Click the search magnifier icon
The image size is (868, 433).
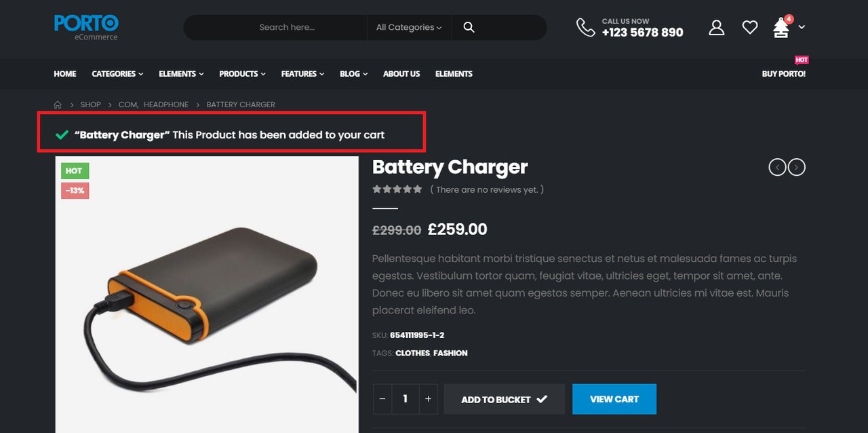469,27
